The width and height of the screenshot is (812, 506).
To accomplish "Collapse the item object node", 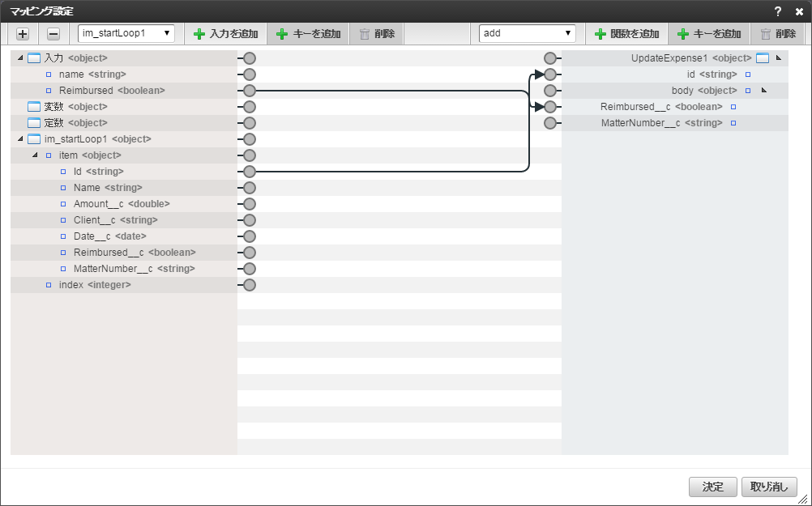I will 35,155.
